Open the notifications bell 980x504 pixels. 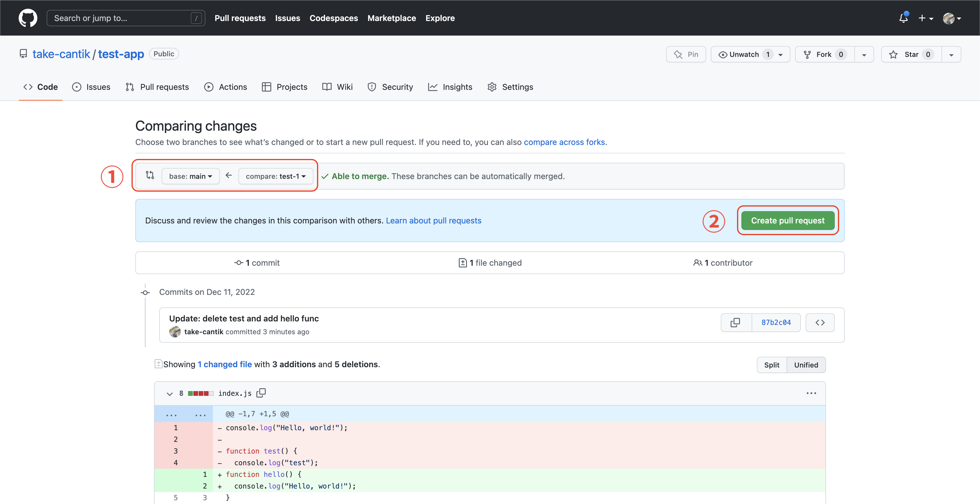904,18
